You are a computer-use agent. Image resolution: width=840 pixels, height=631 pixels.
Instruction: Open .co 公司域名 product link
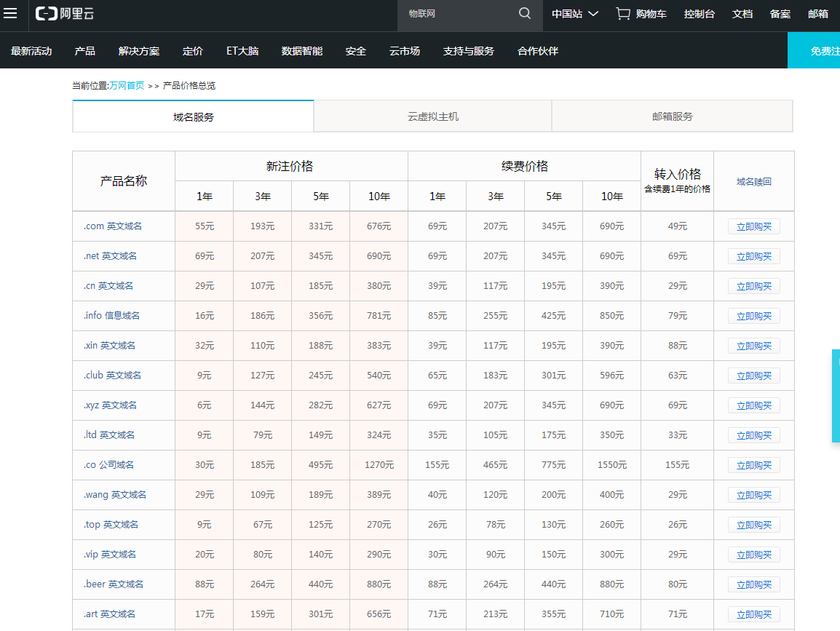coord(108,465)
